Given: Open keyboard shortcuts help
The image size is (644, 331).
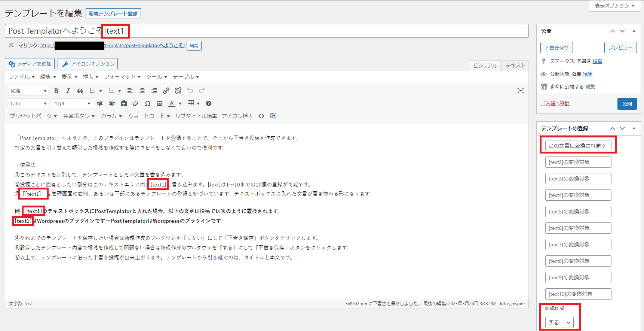Looking at the screenshot, I should tap(209, 103).
